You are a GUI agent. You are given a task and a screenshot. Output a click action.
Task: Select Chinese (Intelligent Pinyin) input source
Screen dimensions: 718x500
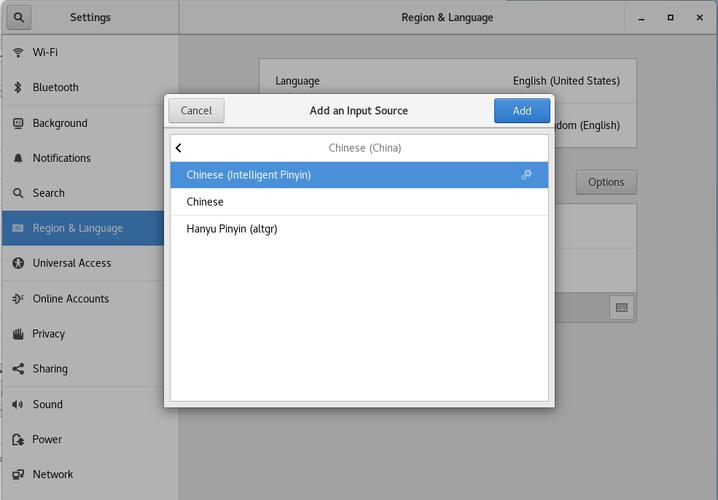point(359,175)
